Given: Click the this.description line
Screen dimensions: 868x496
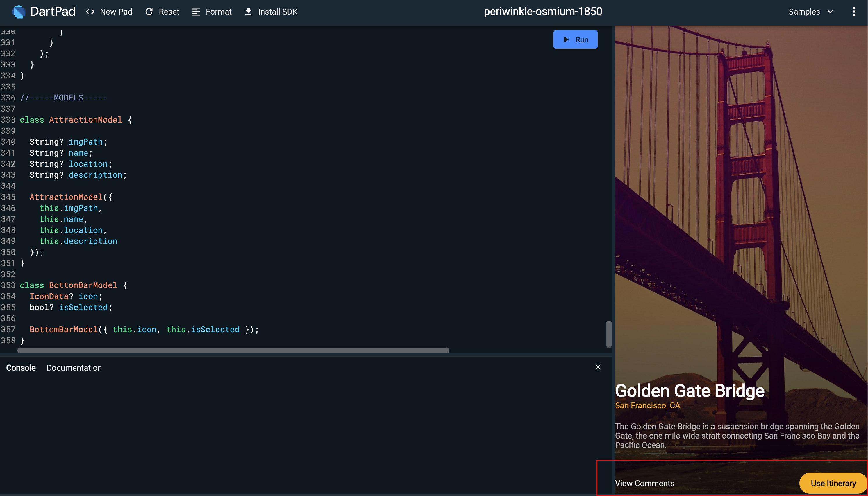Looking at the screenshot, I should point(78,241).
